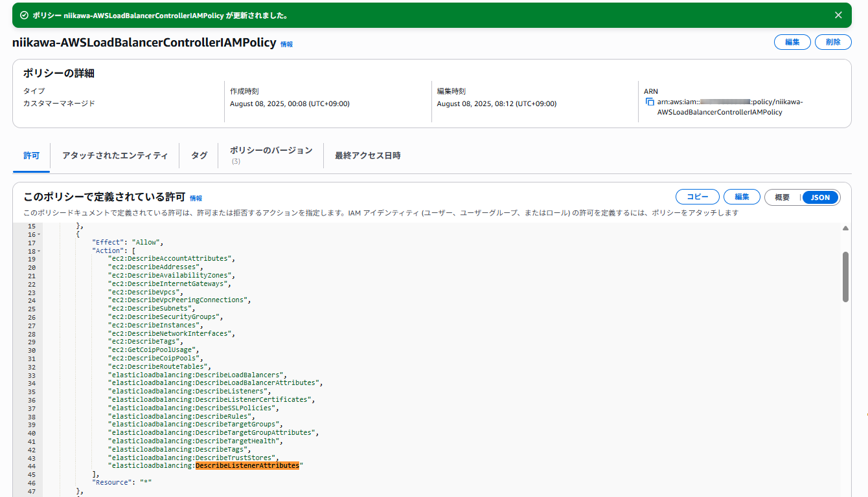
Task: Click "elasticloadbalancing:DescribeTargetGroupAttributes" line
Action: point(213,433)
